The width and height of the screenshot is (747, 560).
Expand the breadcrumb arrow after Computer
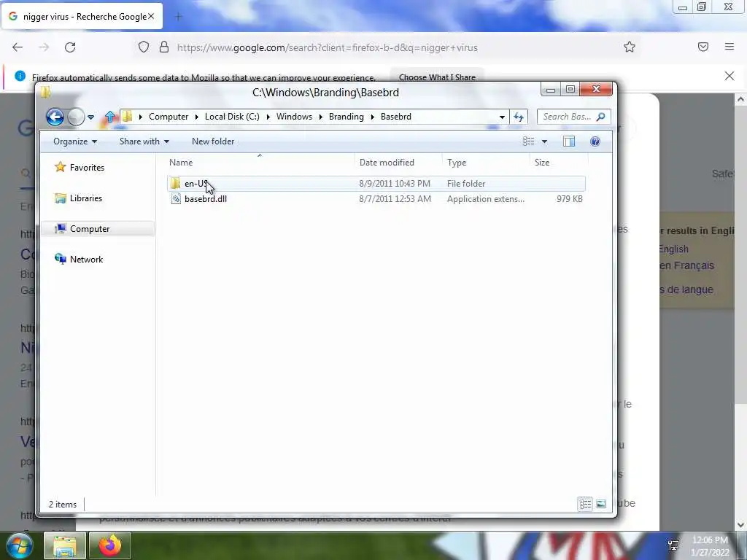[x=197, y=117]
